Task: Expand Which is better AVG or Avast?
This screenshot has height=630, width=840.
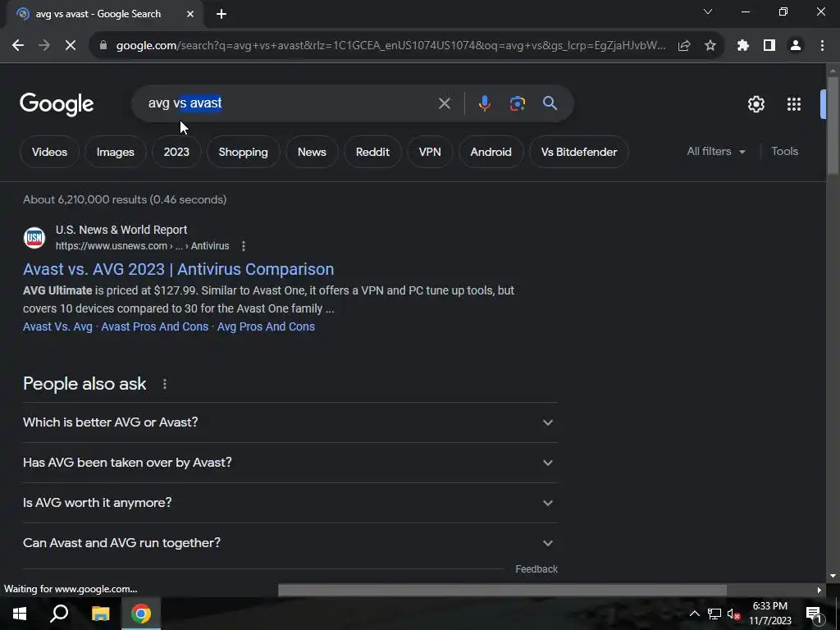Action: point(290,422)
